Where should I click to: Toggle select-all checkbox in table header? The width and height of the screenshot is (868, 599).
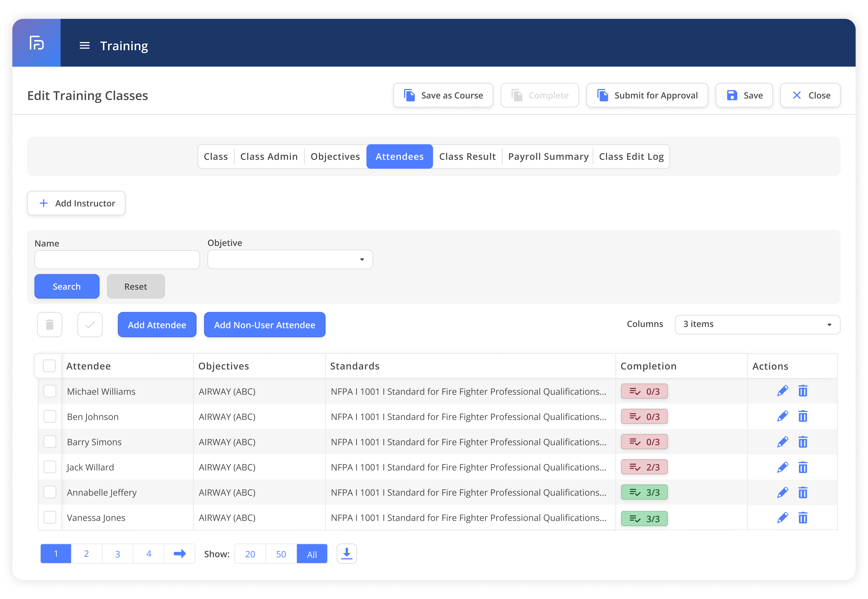tap(49, 366)
